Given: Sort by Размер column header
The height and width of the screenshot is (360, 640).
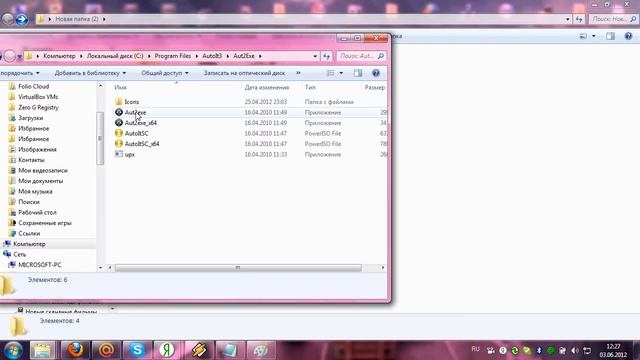Looking at the screenshot, I should pyautogui.click(x=375, y=87).
